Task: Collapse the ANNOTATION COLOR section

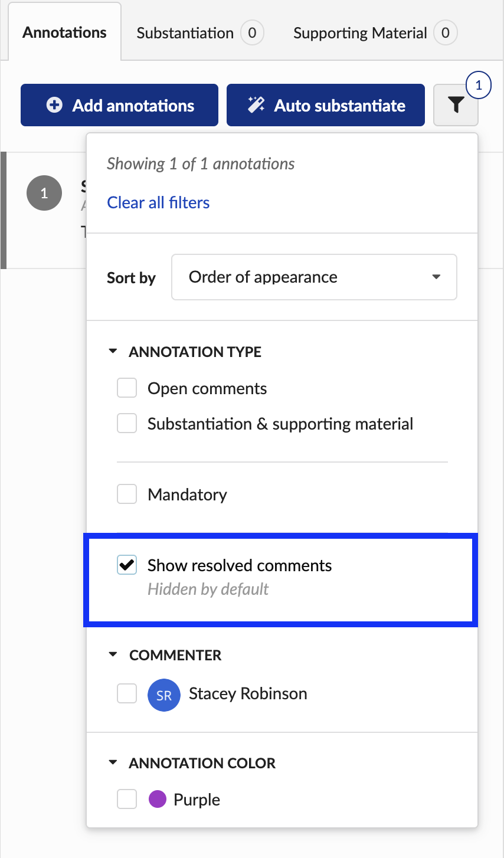Action: point(113,762)
